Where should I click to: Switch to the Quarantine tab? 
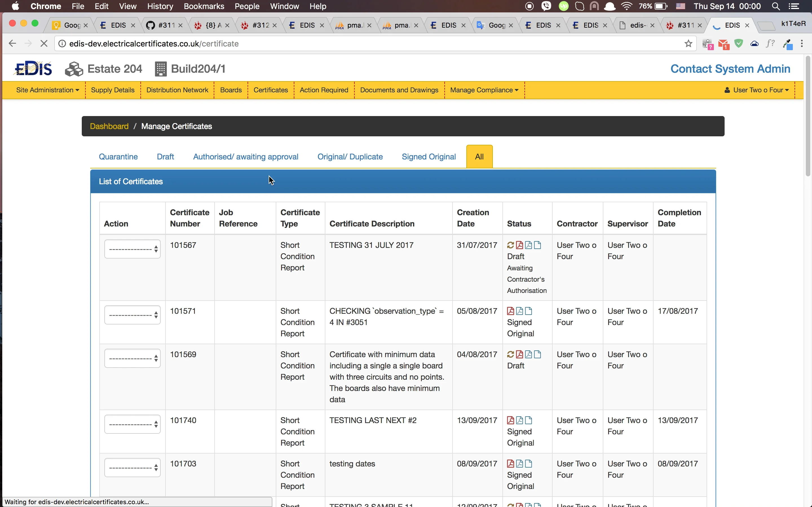(x=118, y=157)
